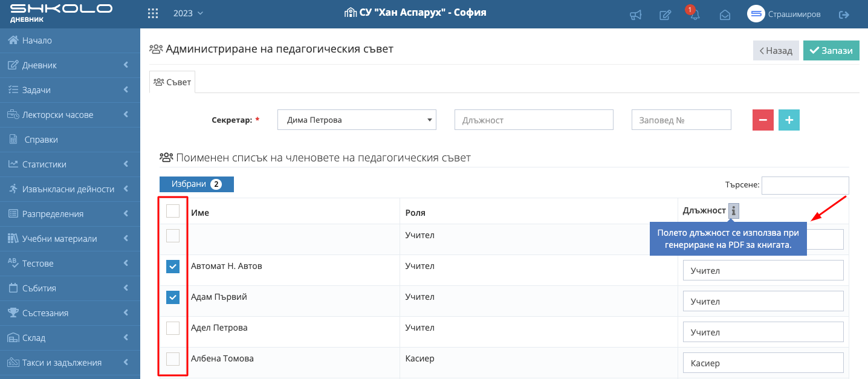Click the Запази save button
Image resolution: width=868 pixels, height=379 pixels.
click(x=831, y=51)
